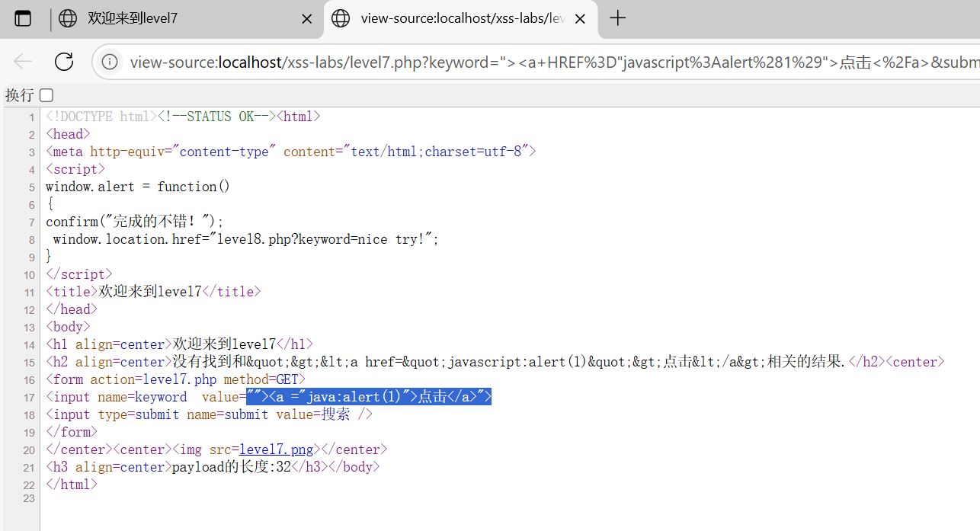Reload the page with refresh icon
Image resolution: width=980 pixels, height=531 pixels.
click(x=64, y=62)
